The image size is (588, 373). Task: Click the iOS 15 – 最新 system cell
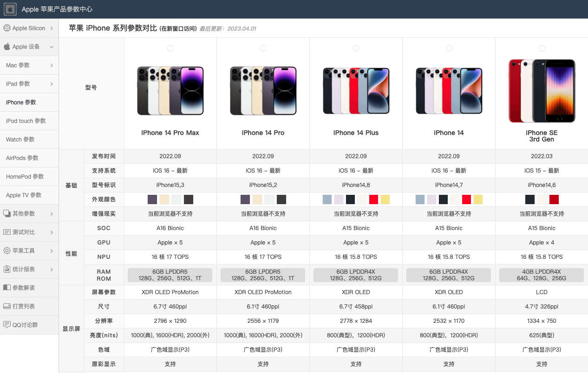coord(542,171)
